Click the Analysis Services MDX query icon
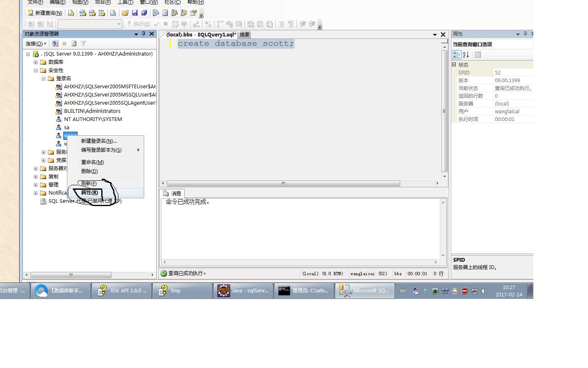 pyautogui.click(x=83, y=13)
